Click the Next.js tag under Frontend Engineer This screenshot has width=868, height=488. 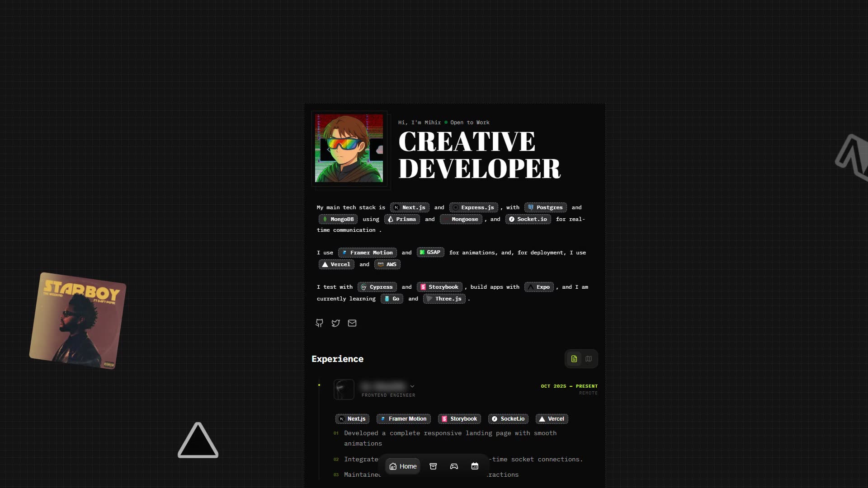tap(352, 419)
